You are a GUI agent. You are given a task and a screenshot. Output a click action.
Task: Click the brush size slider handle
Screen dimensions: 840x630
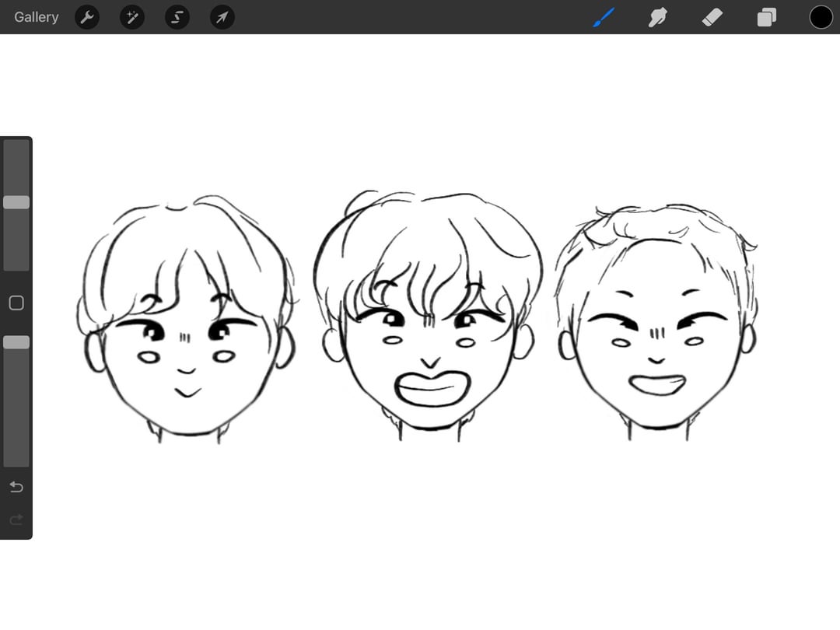point(16,202)
